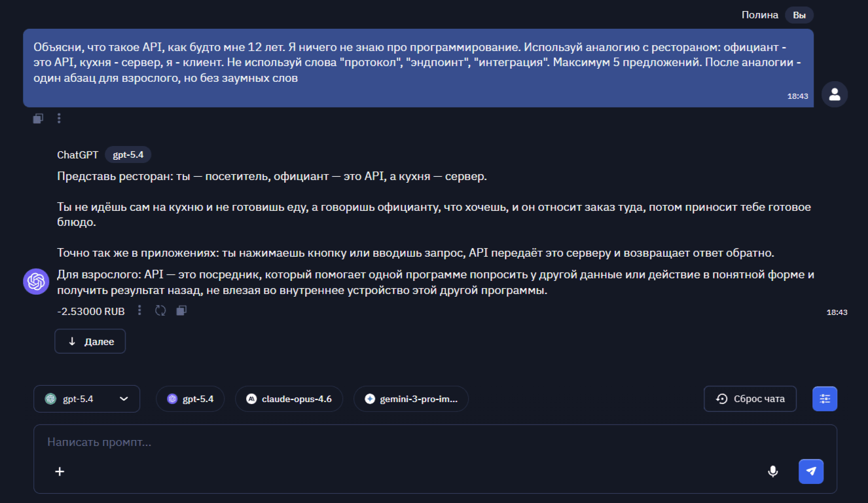Click the gpt-5.4 badge beside ChatGPT name
Screen dimensions: 868x503
click(x=128, y=155)
